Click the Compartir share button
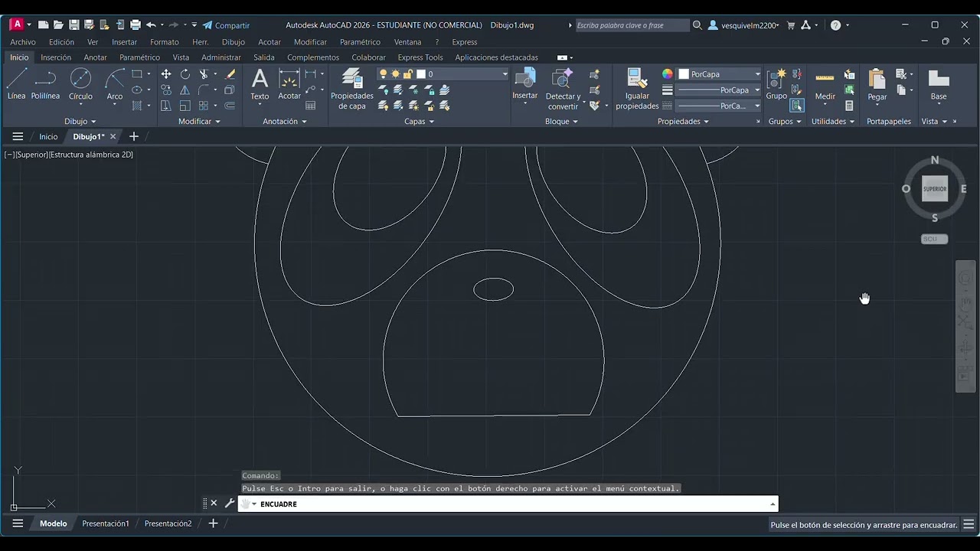Screen dimensions: 980x551 pyautogui.click(x=226, y=25)
